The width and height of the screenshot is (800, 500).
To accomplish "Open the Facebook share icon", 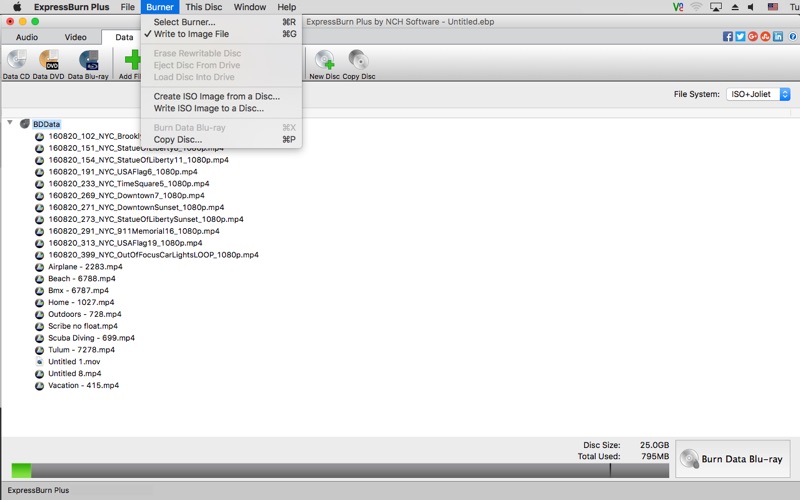I will tap(728, 36).
